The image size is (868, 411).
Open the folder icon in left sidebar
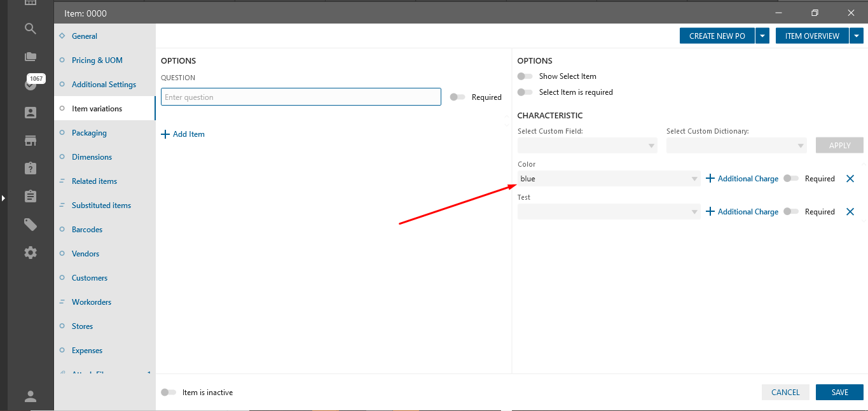click(30, 57)
